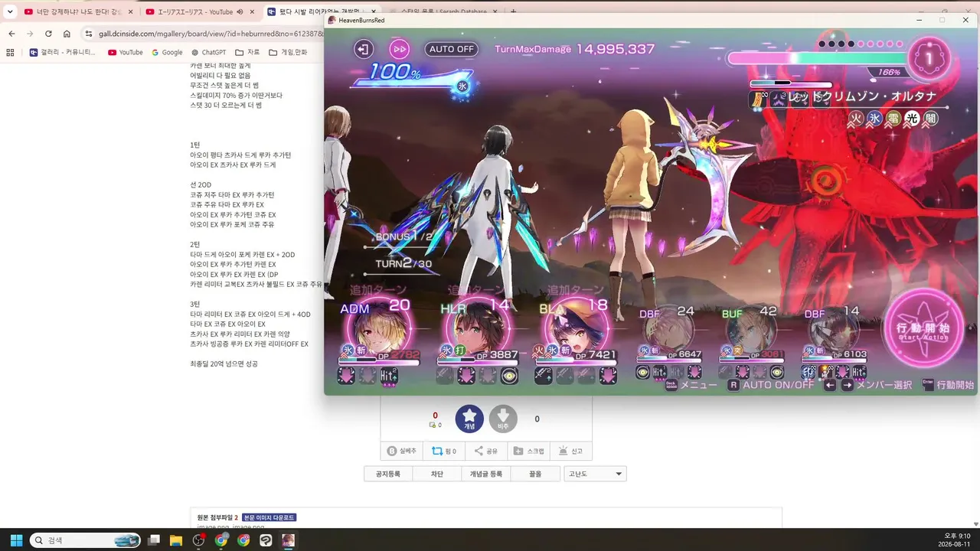Viewport: 980px width, 551px height.
Task: Select the BUF character portrait
Action: pos(750,331)
